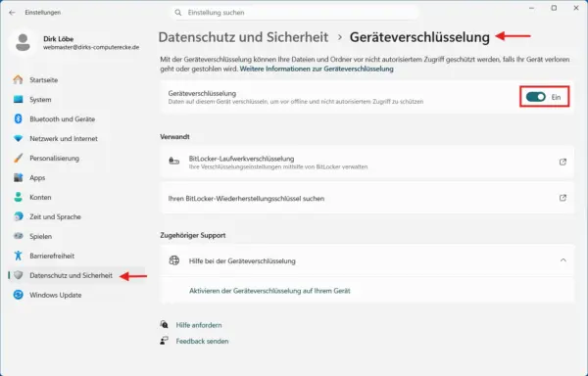Click the Zeit und Sprache globe icon
This screenshot has width=588, height=376.
point(18,216)
